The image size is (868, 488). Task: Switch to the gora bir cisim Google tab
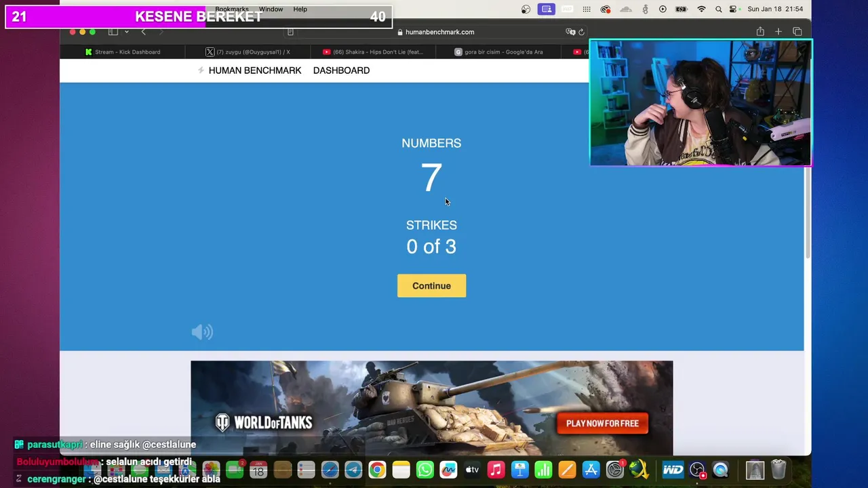(x=498, y=52)
